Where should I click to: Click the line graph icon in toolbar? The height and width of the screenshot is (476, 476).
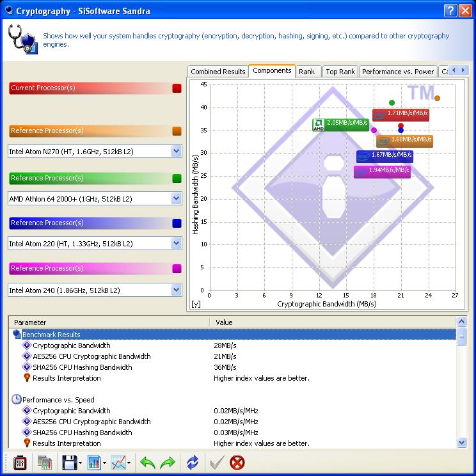tap(118, 463)
